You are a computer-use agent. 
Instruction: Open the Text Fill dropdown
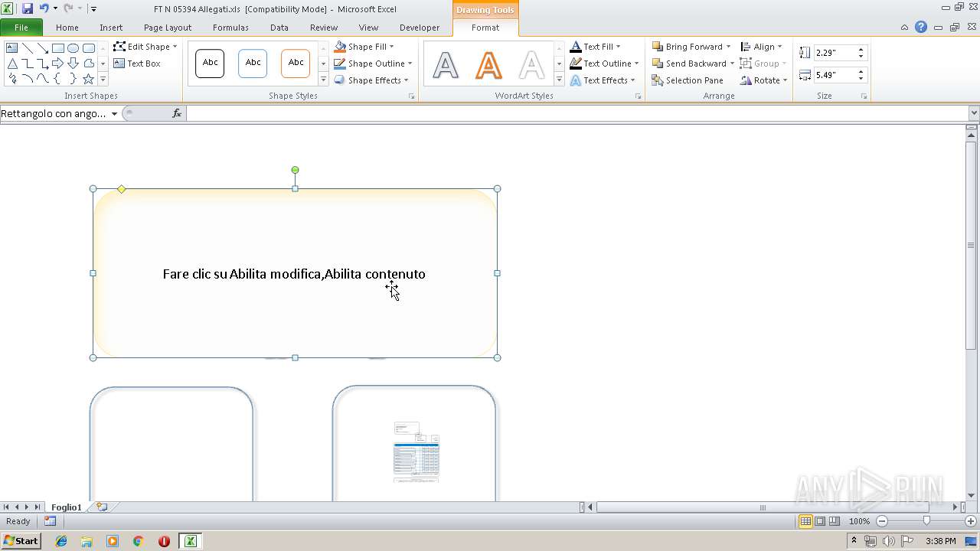point(596,47)
